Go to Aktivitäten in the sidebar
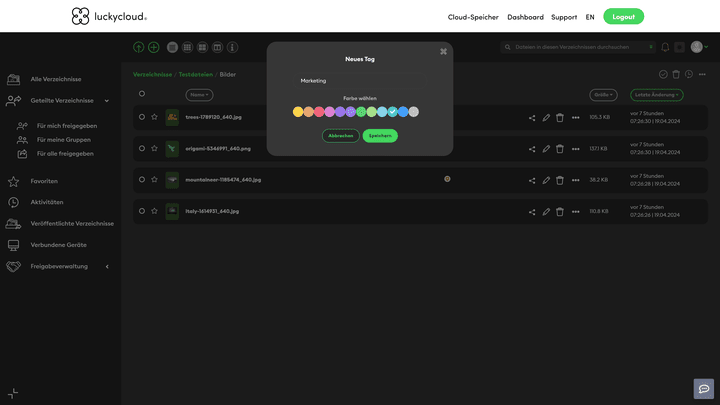This screenshot has height=405, width=720. (47, 202)
